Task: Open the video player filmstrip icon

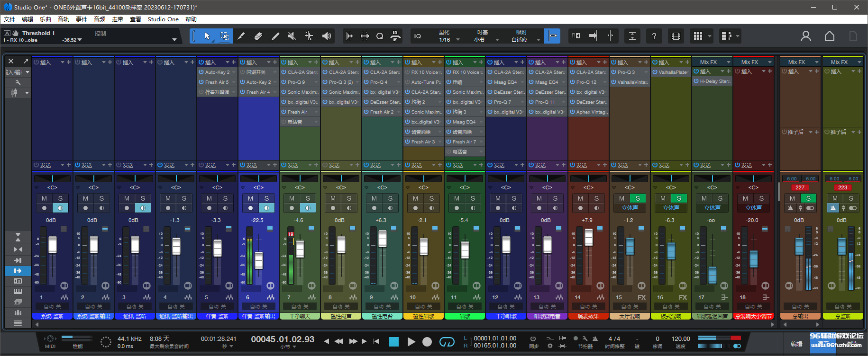Action: tap(676, 36)
